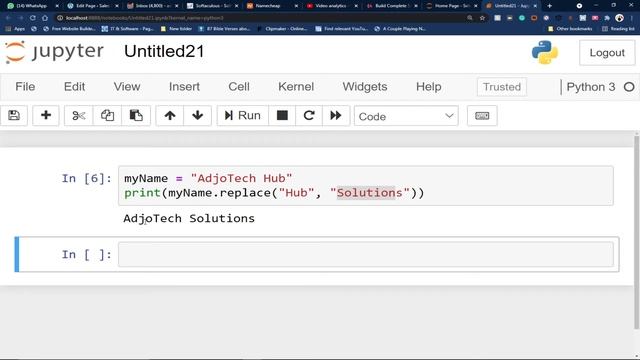
Task: Click the Logout button
Action: 607,53
